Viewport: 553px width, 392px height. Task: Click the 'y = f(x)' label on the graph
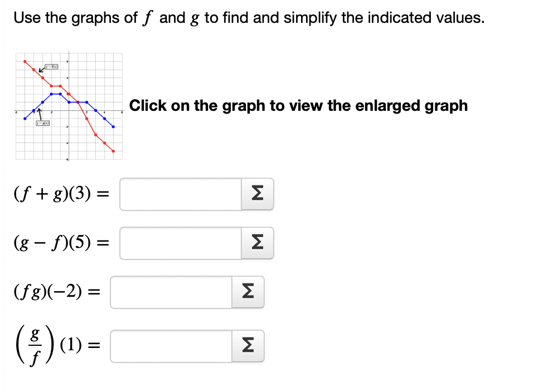(x=51, y=66)
